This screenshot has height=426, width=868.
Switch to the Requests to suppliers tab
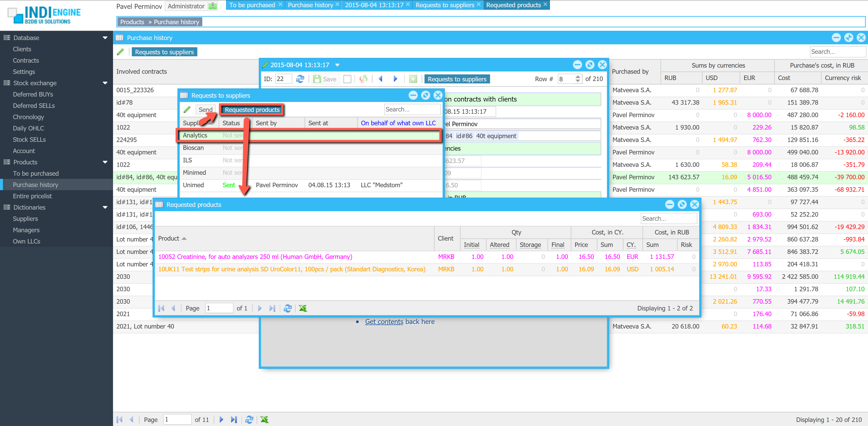tap(444, 5)
